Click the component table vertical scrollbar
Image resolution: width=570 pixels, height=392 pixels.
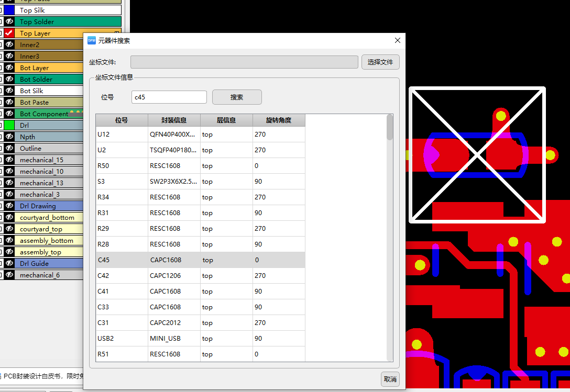point(389,128)
